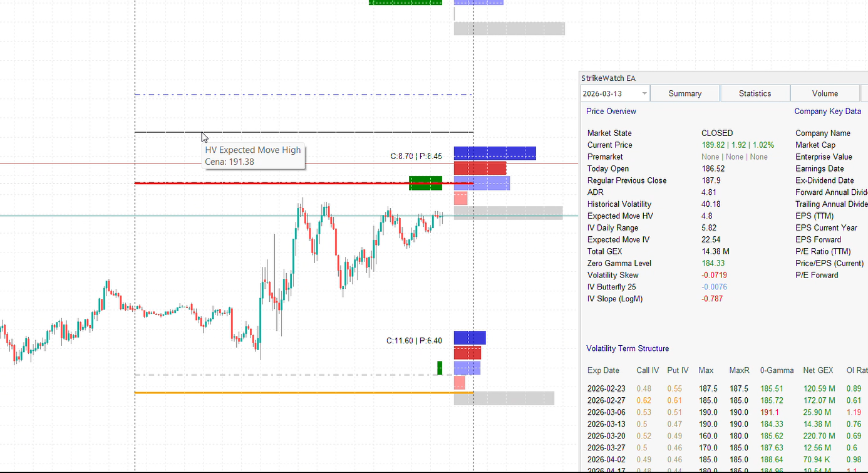
Task: Click the StrikeWatch EA panel title
Action: [x=608, y=78]
